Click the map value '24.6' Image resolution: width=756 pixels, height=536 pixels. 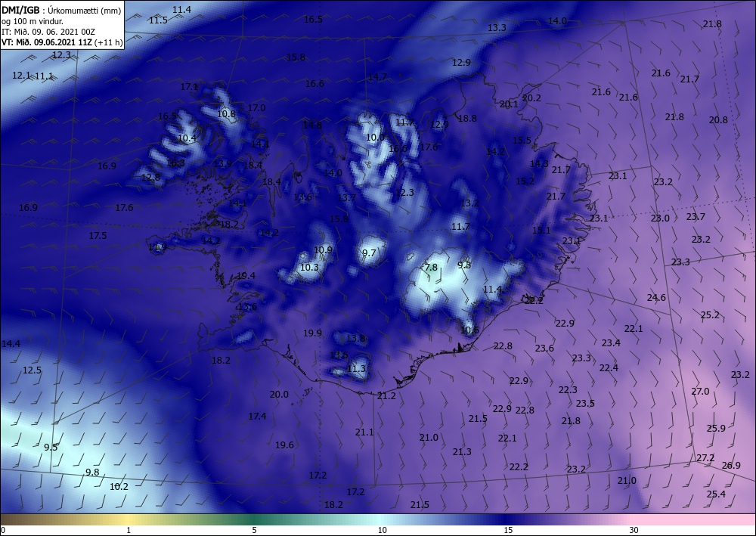click(656, 297)
